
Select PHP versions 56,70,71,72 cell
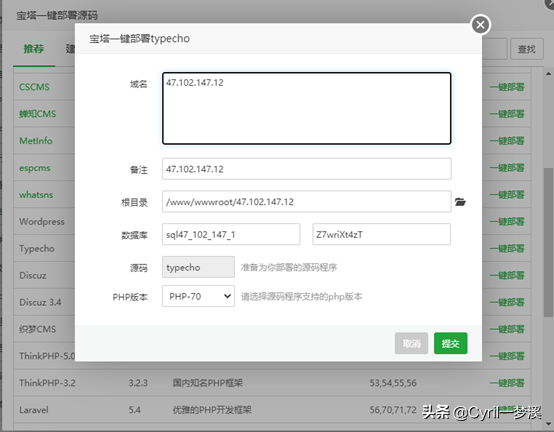(x=393, y=410)
